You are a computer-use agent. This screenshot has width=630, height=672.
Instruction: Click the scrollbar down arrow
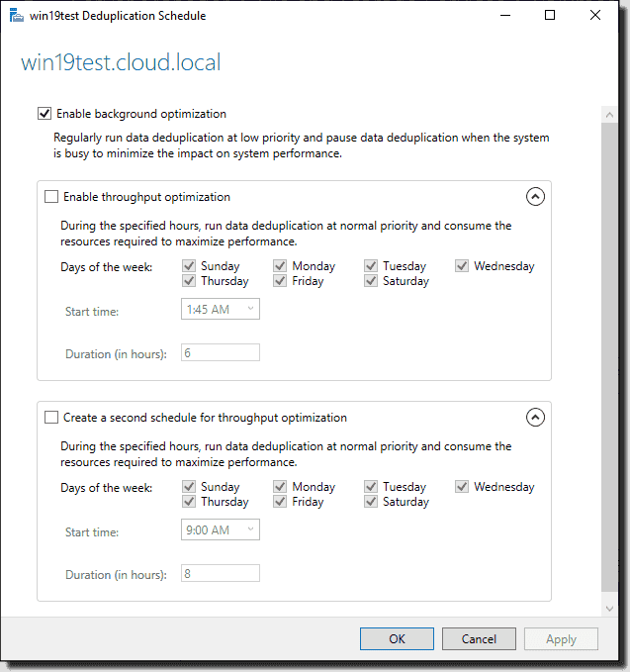click(x=609, y=609)
